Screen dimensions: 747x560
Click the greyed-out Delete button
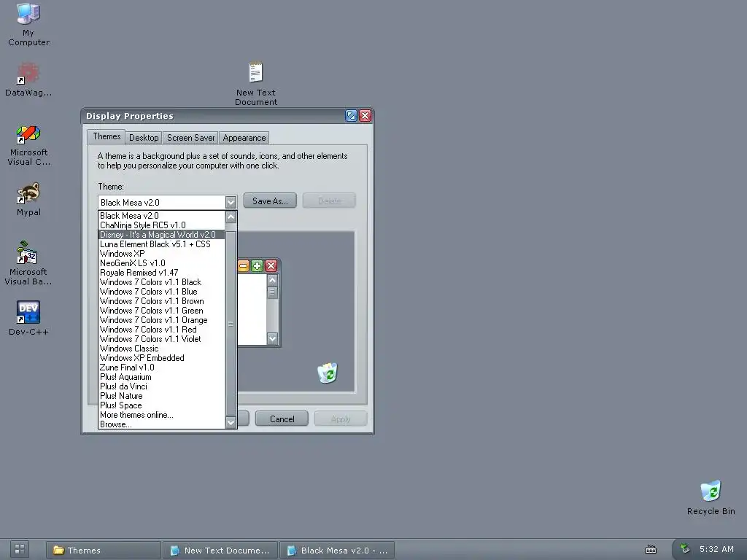(x=329, y=201)
